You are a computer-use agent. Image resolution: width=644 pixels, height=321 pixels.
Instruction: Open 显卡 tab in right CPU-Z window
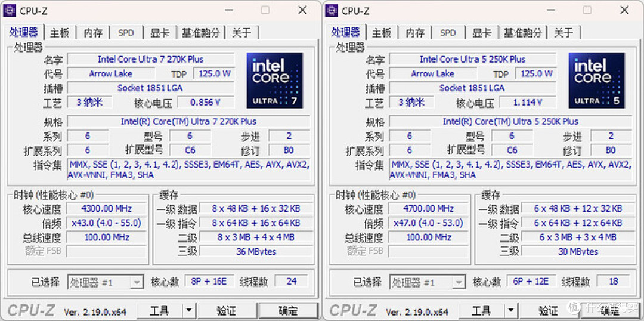click(x=481, y=33)
